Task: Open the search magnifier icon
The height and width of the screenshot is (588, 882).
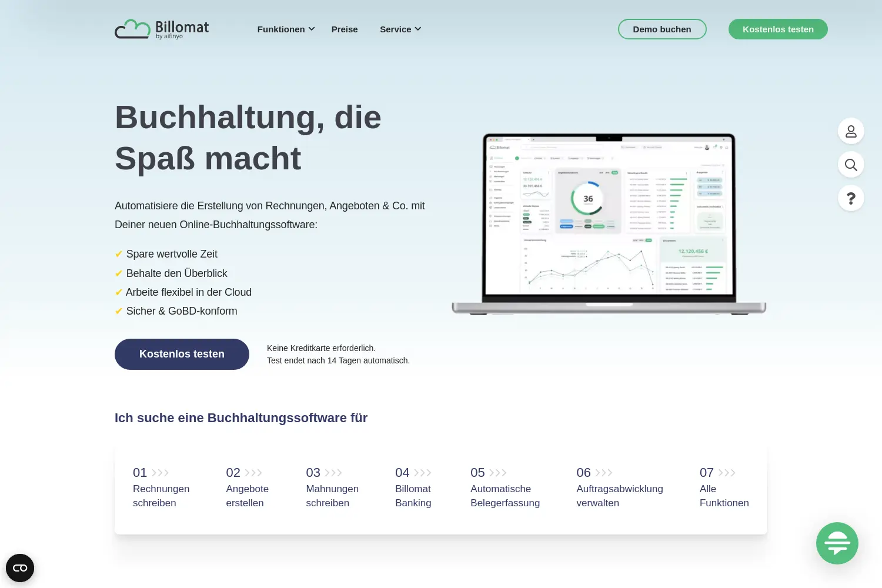Action: coord(851,165)
